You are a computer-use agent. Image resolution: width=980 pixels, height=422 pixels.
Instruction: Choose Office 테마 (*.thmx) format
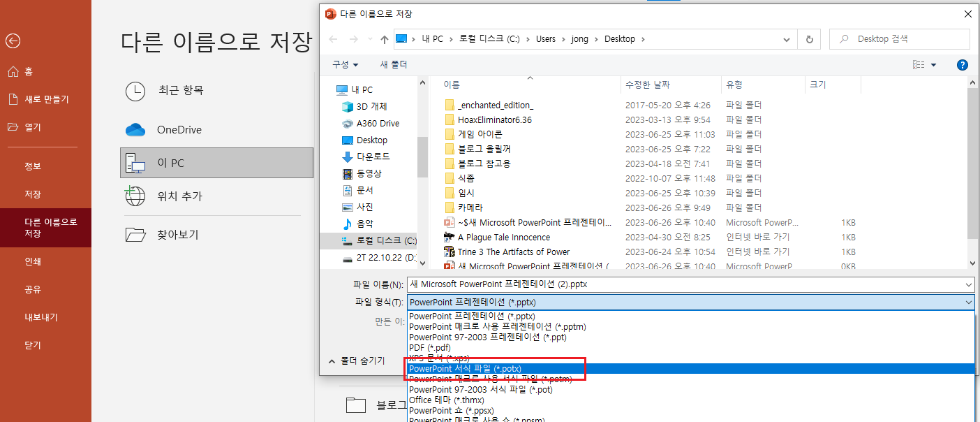pyautogui.click(x=690, y=400)
